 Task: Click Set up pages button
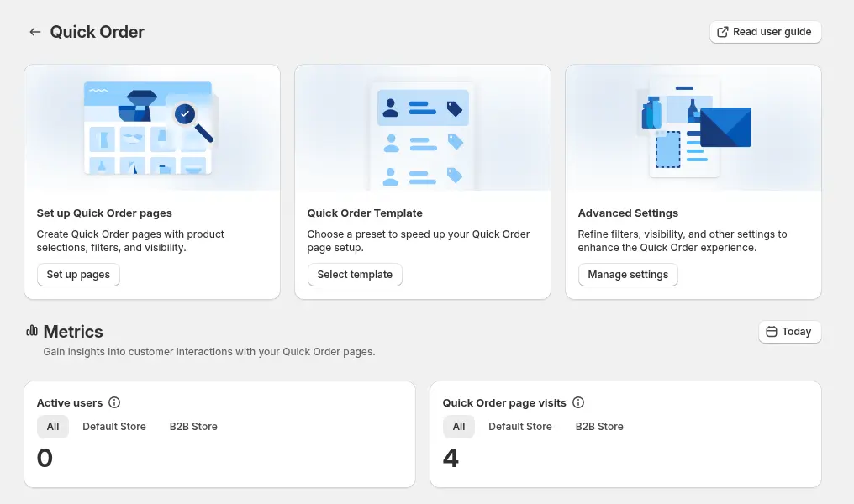pyautogui.click(x=78, y=275)
